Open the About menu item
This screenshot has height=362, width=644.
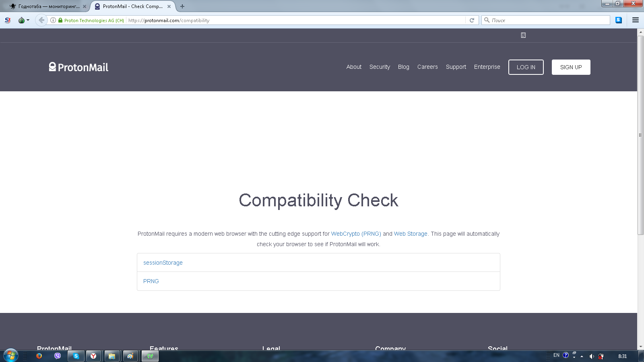pyautogui.click(x=354, y=67)
